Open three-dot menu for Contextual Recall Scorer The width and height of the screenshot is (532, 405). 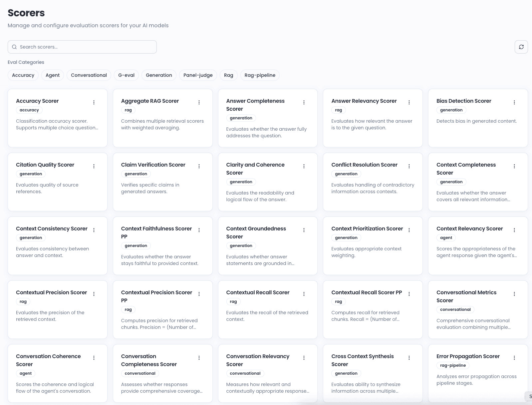pyautogui.click(x=304, y=294)
